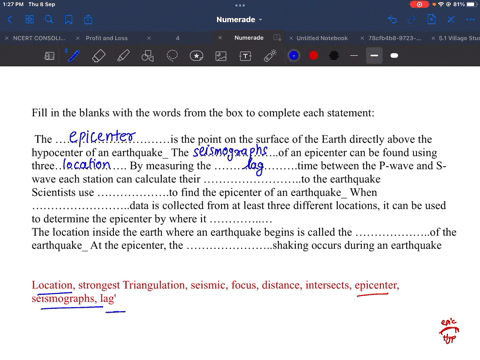
Task: Tap the red word 'distance' in word list
Action: click(x=281, y=285)
